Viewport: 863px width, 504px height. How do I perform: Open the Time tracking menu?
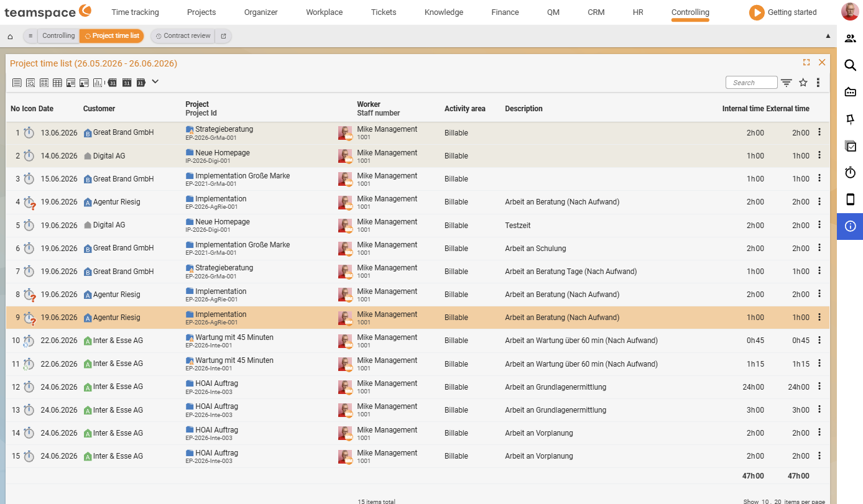click(135, 12)
